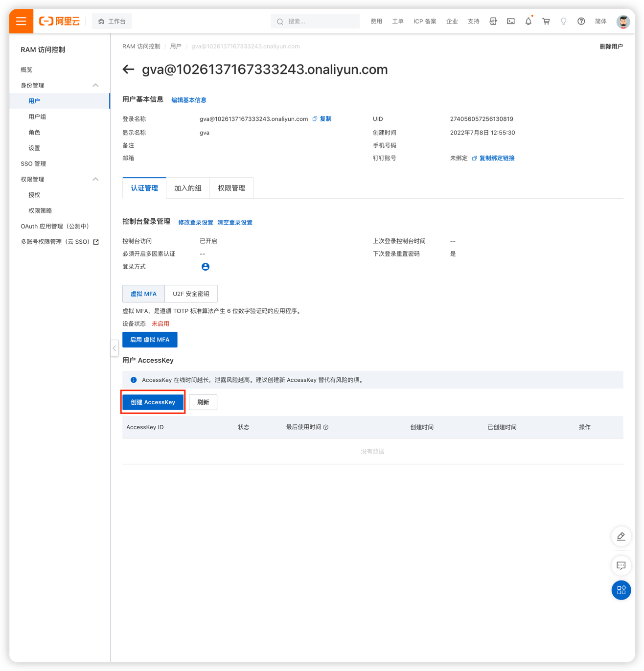Open the shopping cart icon

click(x=546, y=22)
